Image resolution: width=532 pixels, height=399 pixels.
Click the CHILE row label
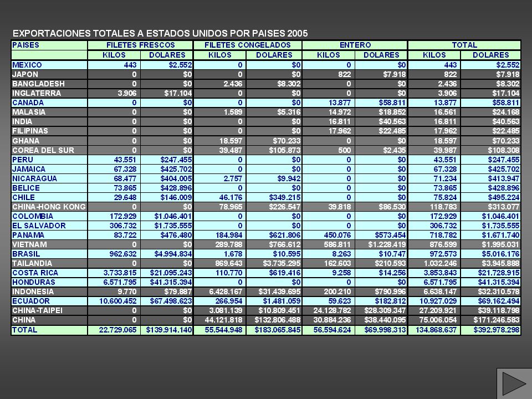(x=23, y=197)
